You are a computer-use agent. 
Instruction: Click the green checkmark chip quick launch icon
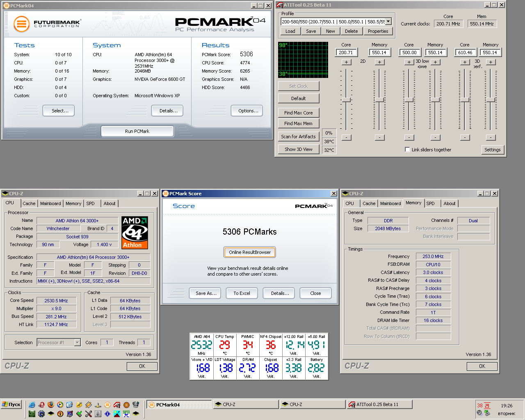point(79,414)
